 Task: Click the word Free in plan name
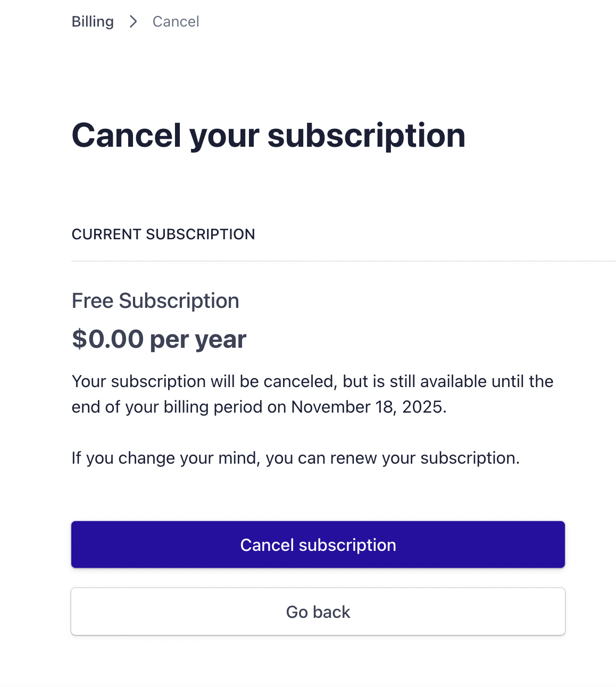93,301
